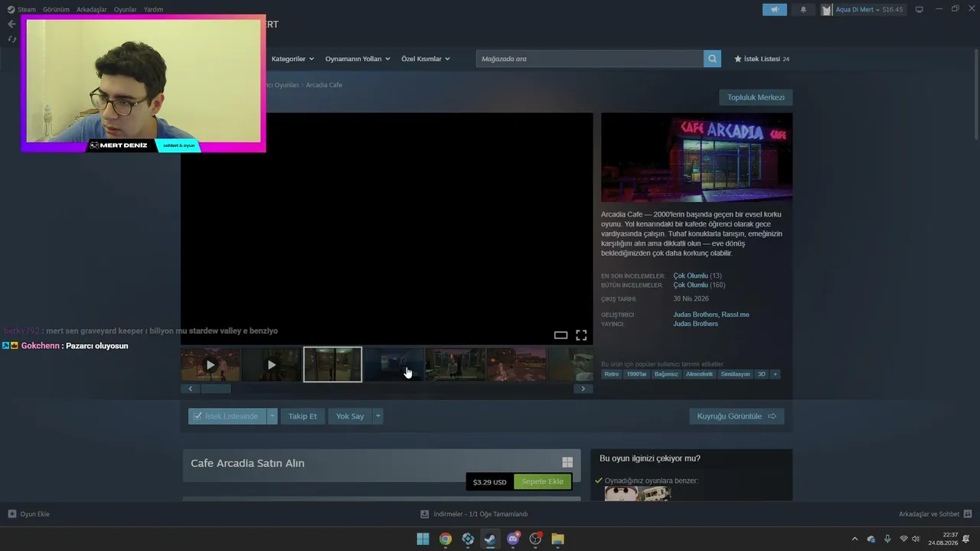980x551 pixels.
Task: Click the Oyun Ekle plus icon
Action: tap(11, 514)
